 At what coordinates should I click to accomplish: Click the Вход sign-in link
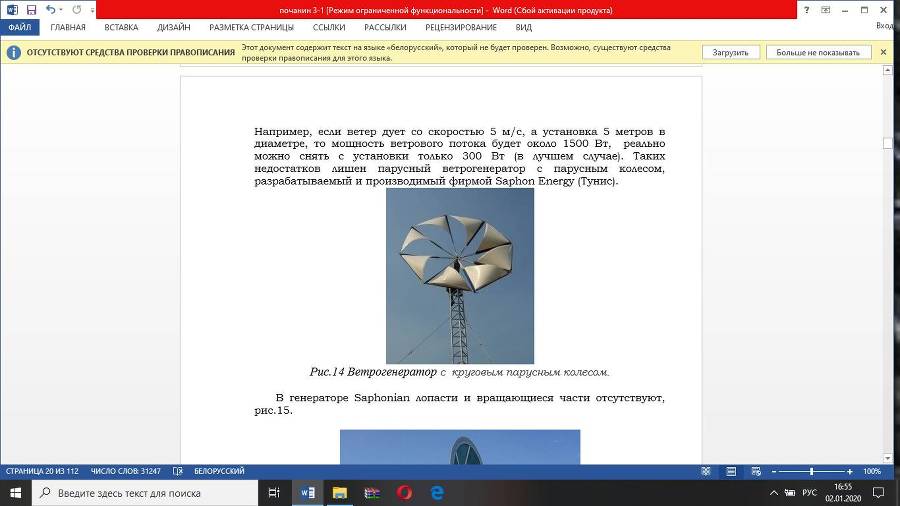pos(887,26)
